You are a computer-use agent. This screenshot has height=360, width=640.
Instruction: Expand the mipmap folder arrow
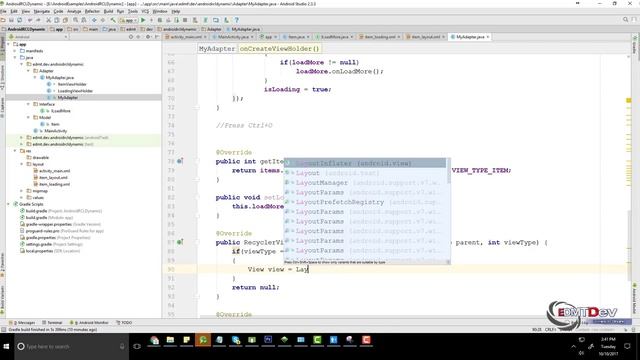tap(22, 191)
